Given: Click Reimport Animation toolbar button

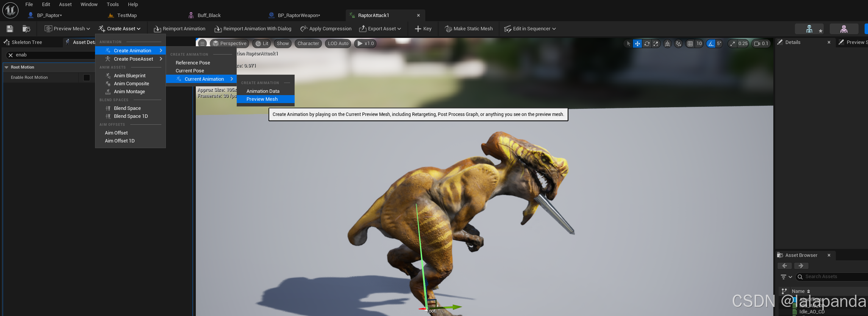Looking at the screenshot, I should pos(180,29).
